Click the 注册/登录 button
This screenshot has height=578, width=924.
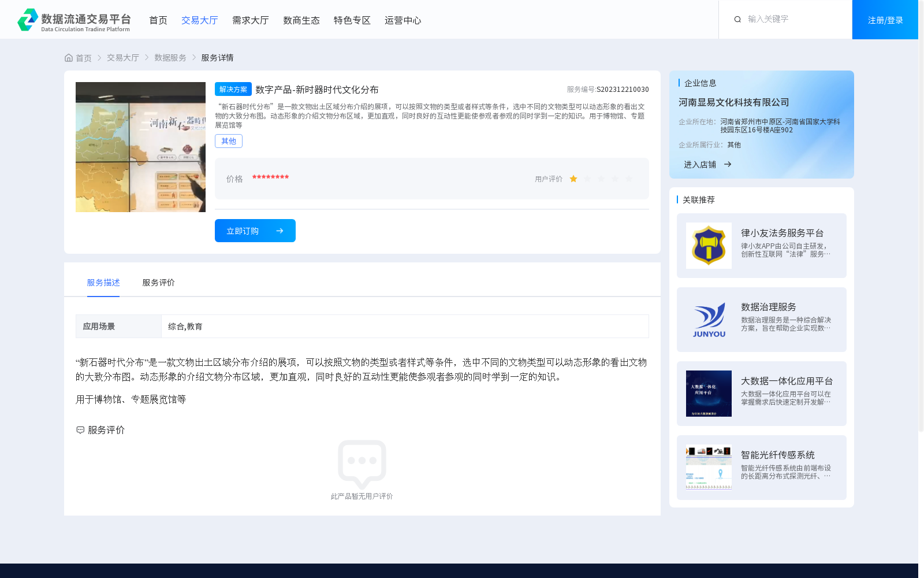[885, 20]
